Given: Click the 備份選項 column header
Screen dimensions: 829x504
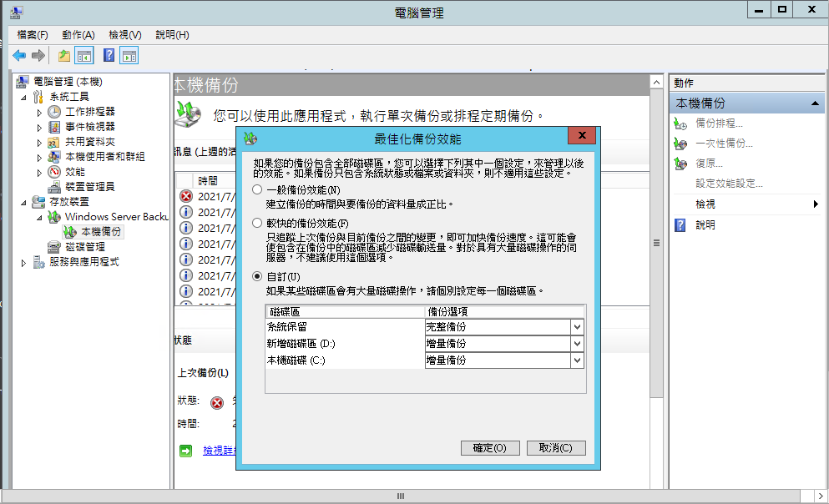Looking at the screenshot, I should click(x=505, y=312).
